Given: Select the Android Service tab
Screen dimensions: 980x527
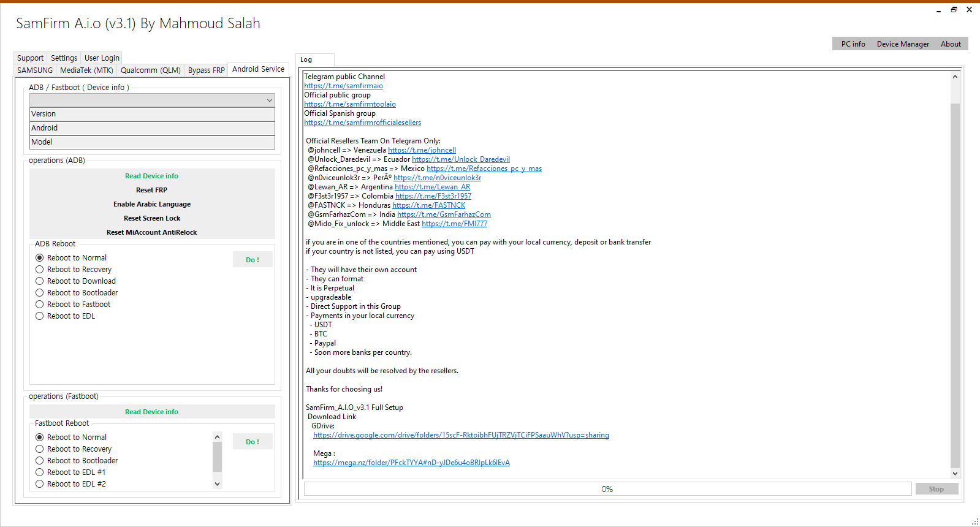Looking at the screenshot, I should point(258,69).
